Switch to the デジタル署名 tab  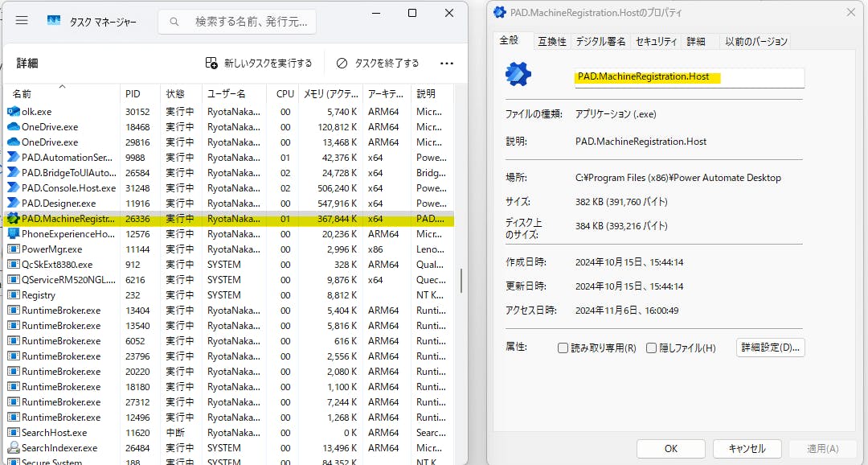[x=600, y=42]
